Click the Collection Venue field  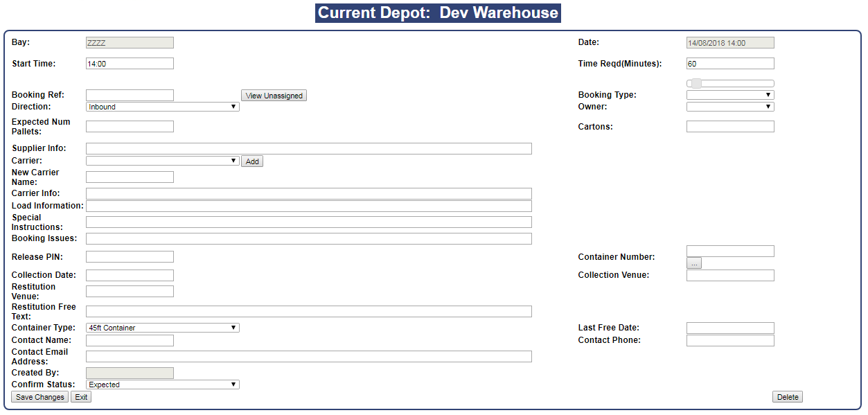[x=730, y=275]
